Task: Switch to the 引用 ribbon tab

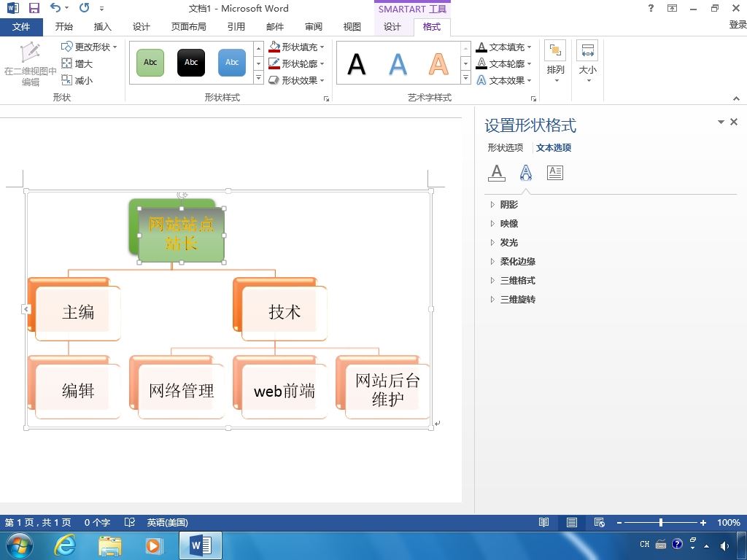Action: [x=236, y=27]
